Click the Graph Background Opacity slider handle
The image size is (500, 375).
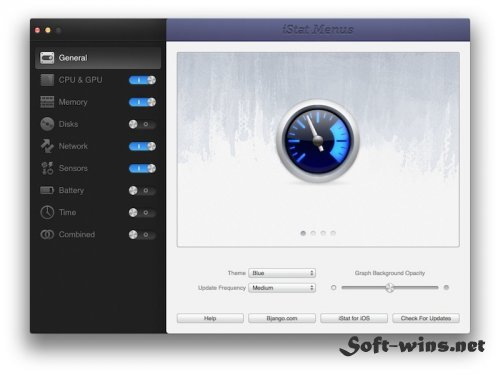pyautogui.click(x=389, y=288)
